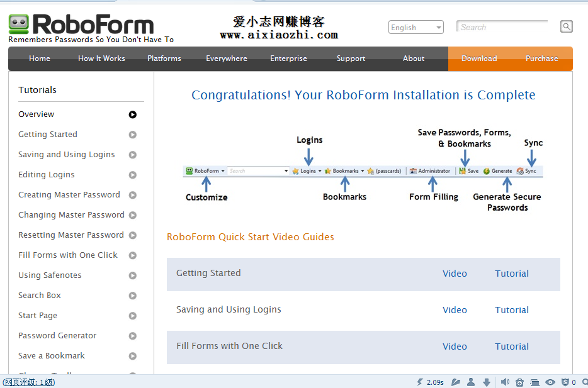588x388 pixels.
Task: Open the About menu item
Action: tap(414, 58)
